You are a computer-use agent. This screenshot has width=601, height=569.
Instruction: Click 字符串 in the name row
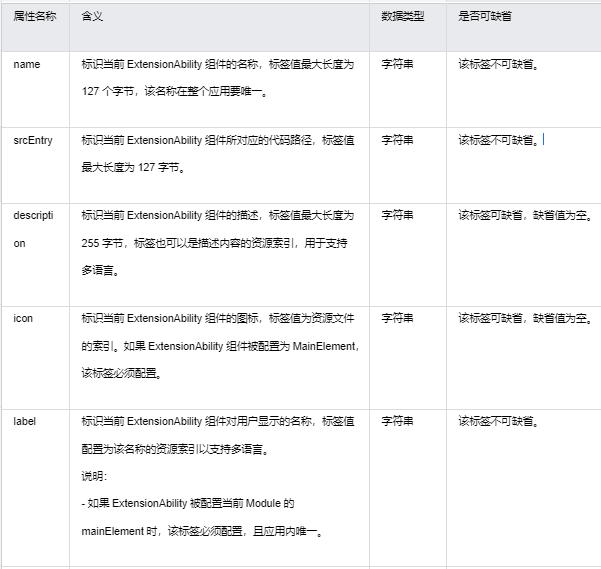397,64
